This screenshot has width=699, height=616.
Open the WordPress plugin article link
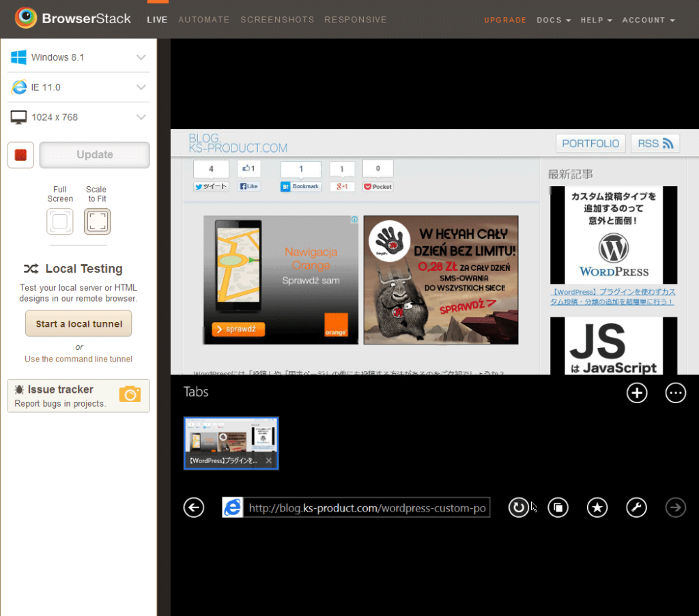click(614, 297)
